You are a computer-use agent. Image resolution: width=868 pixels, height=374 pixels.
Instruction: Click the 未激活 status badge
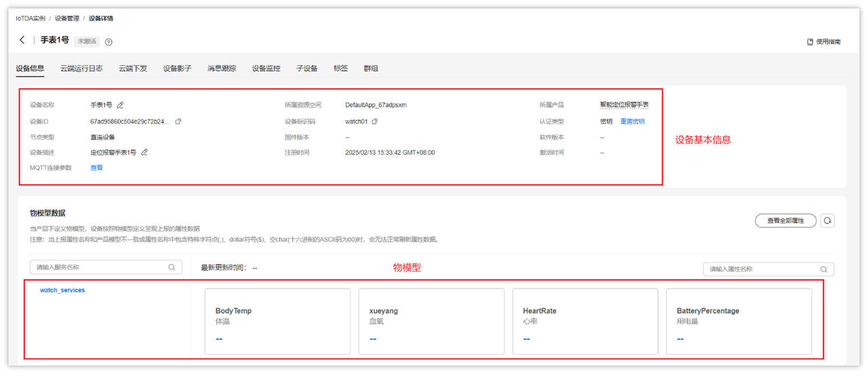[x=87, y=41]
